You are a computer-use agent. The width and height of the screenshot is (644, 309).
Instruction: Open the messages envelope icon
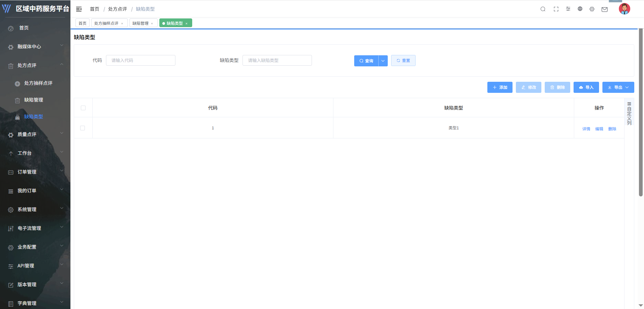point(604,9)
